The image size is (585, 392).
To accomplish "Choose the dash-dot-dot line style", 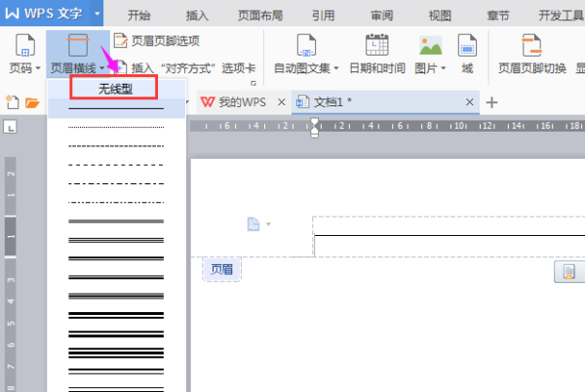I will click(116, 202).
